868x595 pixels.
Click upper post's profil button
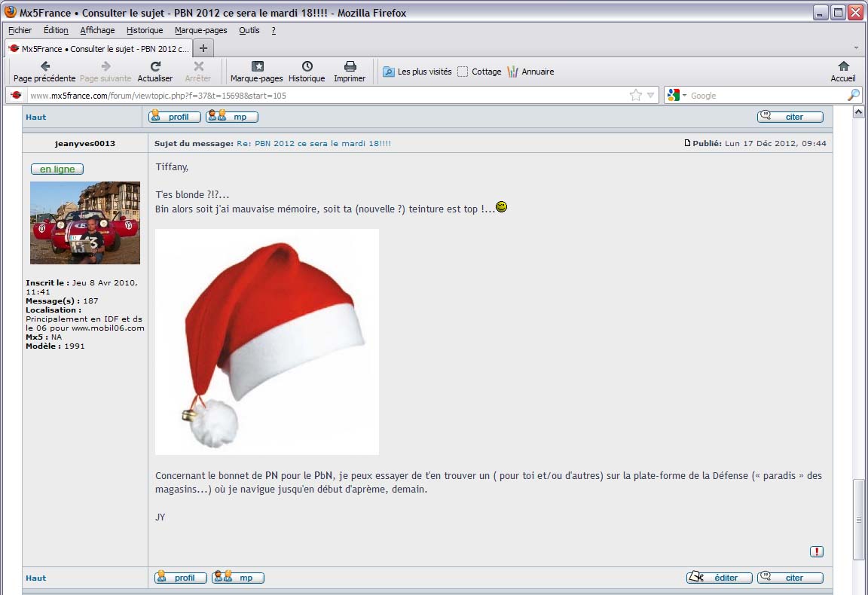(x=174, y=116)
